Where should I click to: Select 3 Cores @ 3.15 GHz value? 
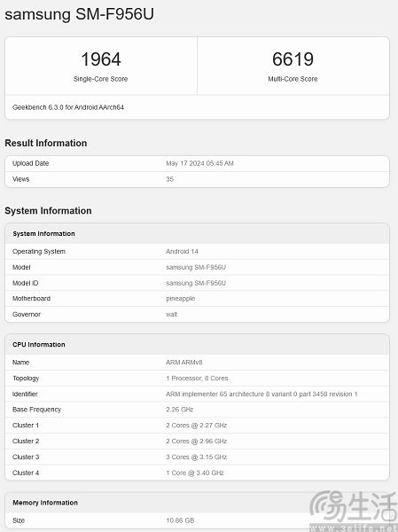click(197, 457)
